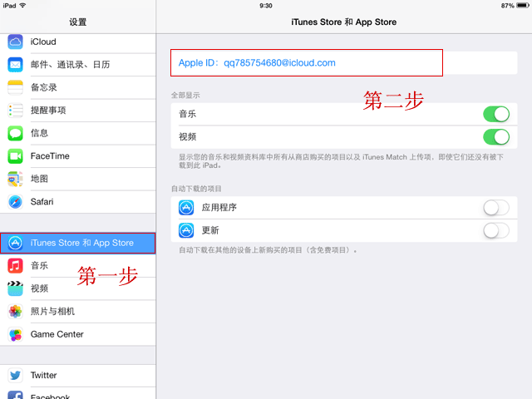The image size is (532, 399).
Task: Tap the Music (音乐) note icon in sidebar
Action: coord(15,266)
